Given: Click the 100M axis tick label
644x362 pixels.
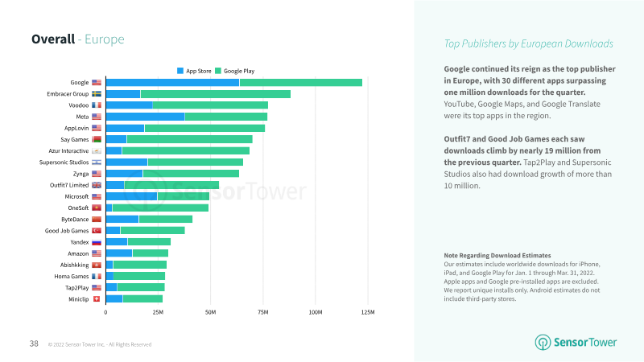Looking at the screenshot, I should (x=316, y=312).
